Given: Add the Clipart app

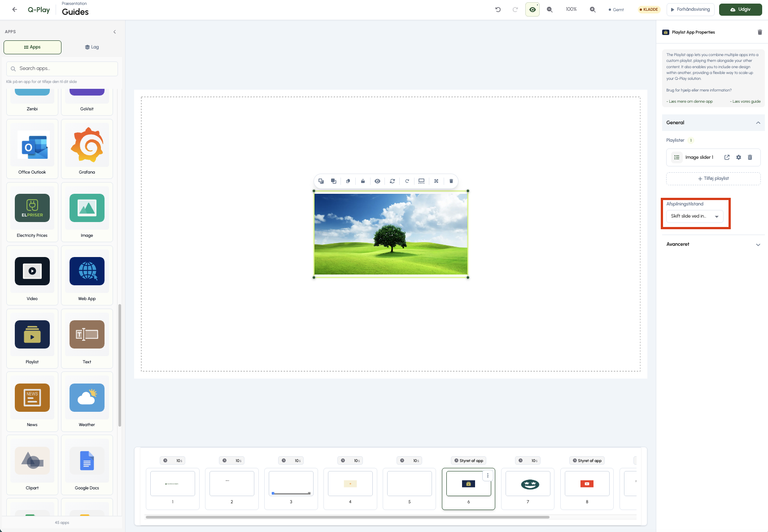Looking at the screenshot, I should (x=32, y=465).
